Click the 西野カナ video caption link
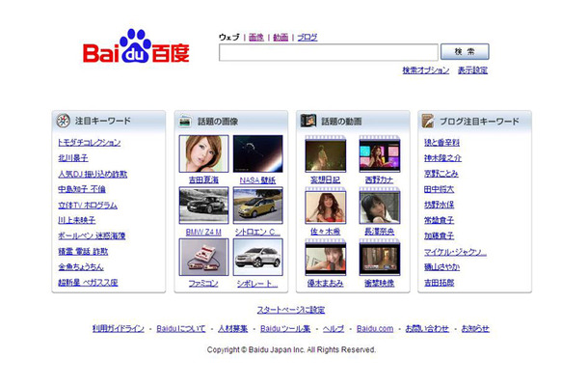588x386 pixels. (x=380, y=180)
